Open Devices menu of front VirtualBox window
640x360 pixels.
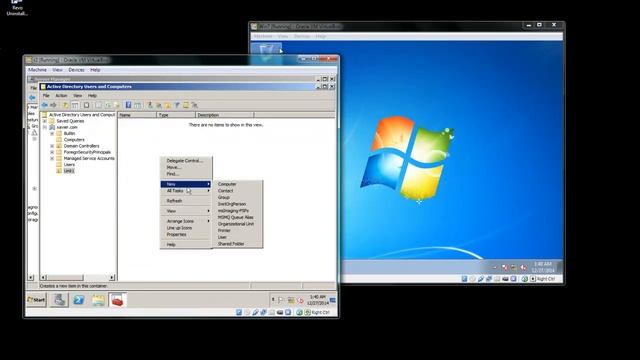76,70
